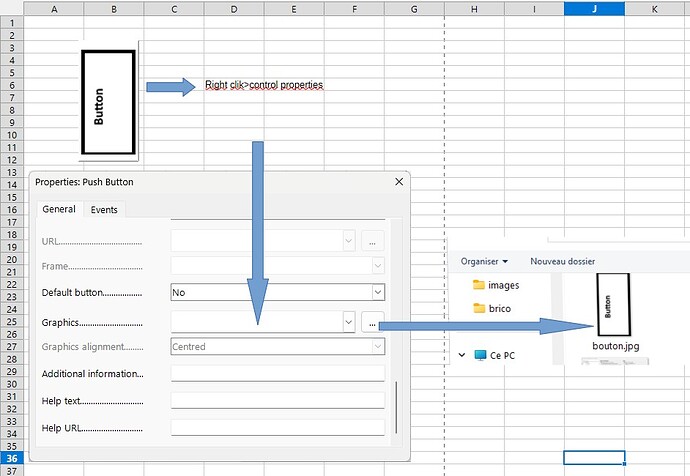690x476 pixels.
Task: Open the Graphics alignment dropdown
Action: (x=378, y=347)
